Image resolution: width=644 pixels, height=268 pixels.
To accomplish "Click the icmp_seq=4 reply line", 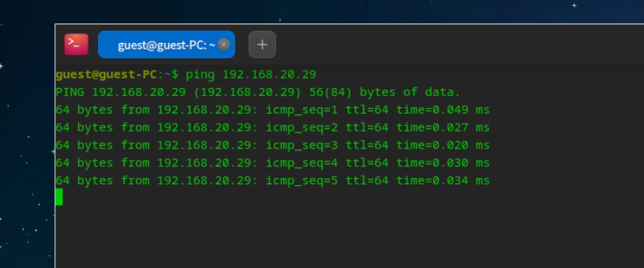I will (273, 163).
